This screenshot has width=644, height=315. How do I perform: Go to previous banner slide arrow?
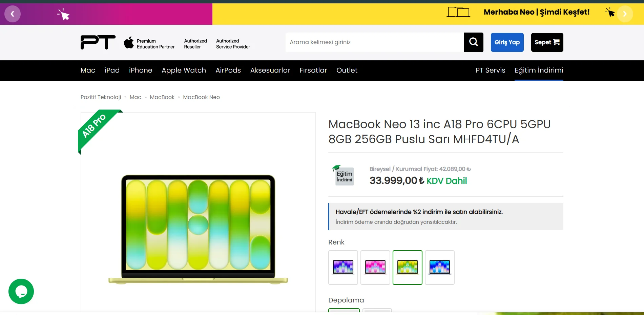[x=13, y=14]
